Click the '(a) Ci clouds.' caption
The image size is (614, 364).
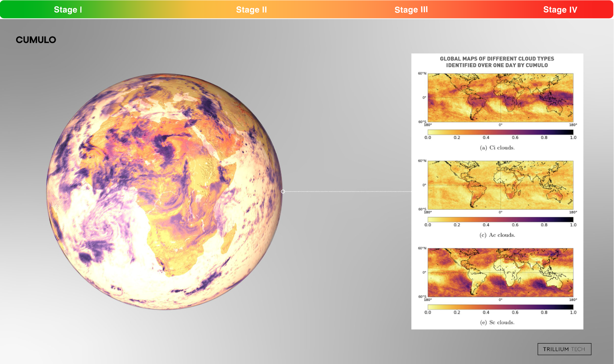tap(497, 148)
